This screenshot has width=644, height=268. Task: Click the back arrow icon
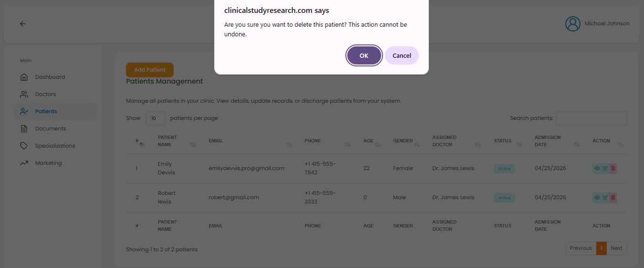(x=23, y=24)
